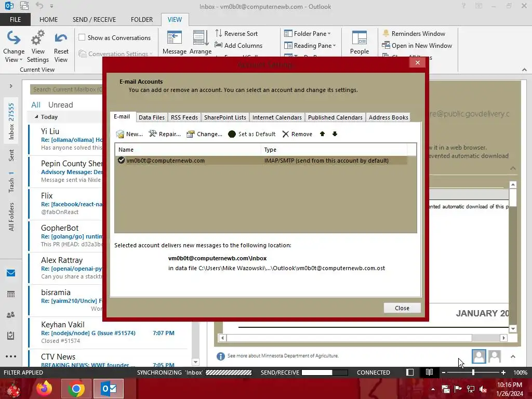
Task: Click the first People Pane contact photo
Action: 478,356
